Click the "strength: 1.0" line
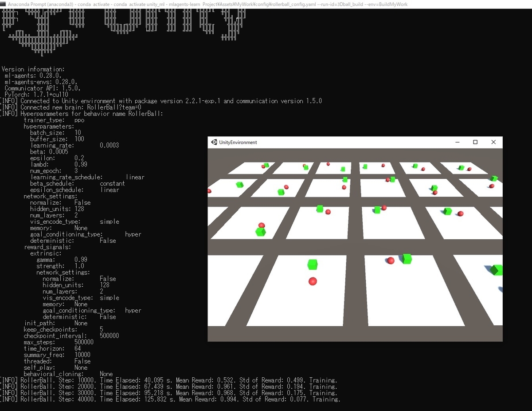This screenshot has height=411, width=532. (60, 266)
